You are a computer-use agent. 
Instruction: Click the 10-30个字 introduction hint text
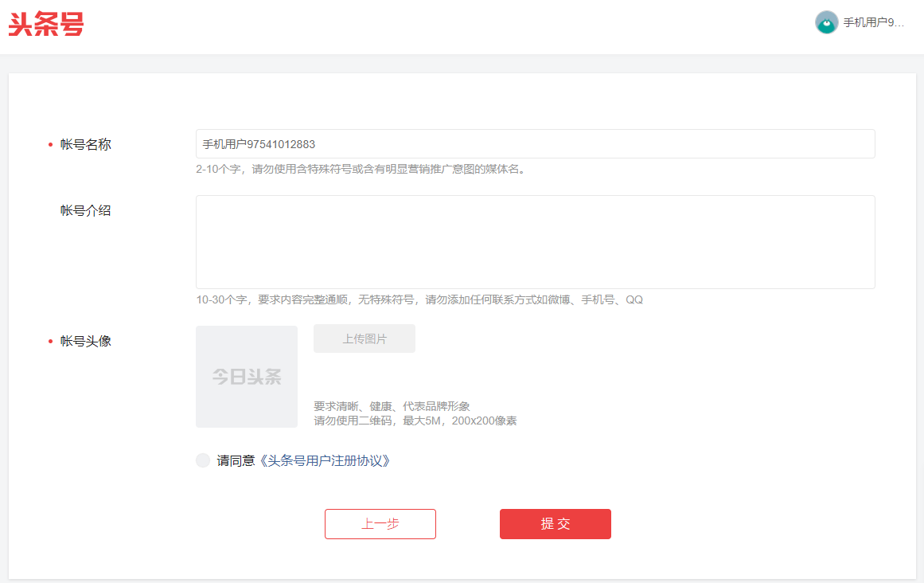[422, 299]
